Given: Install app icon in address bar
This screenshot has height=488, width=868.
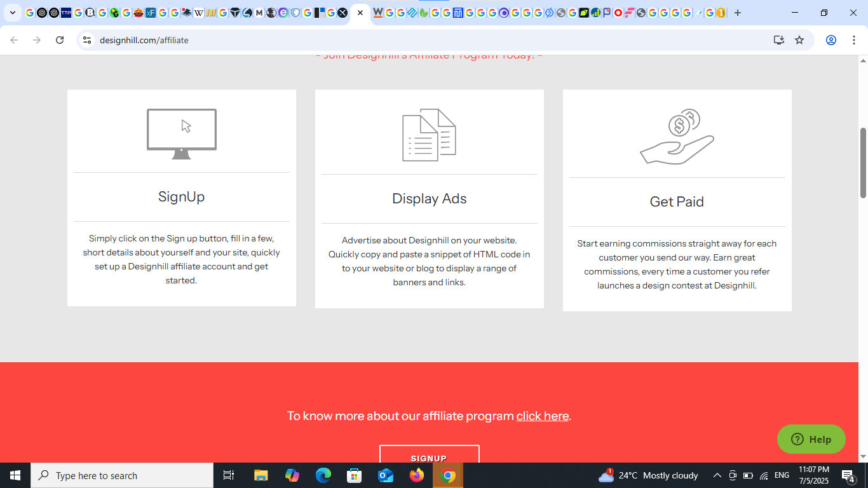Looking at the screenshot, I should click(x=779, y=40).
